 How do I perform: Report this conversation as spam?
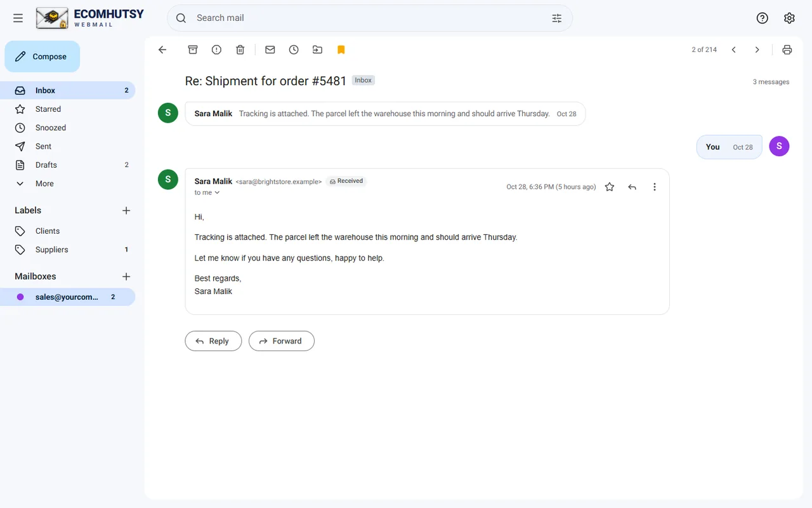click(x=216, y=50)
